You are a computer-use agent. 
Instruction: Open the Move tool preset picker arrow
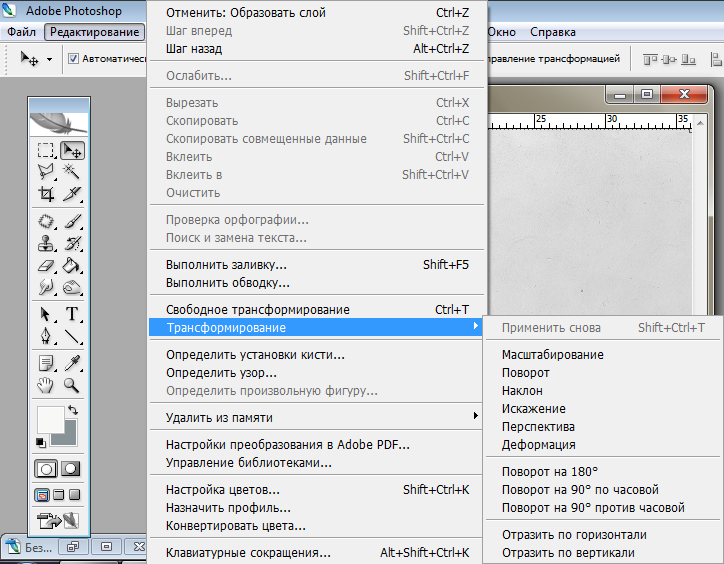49,59
